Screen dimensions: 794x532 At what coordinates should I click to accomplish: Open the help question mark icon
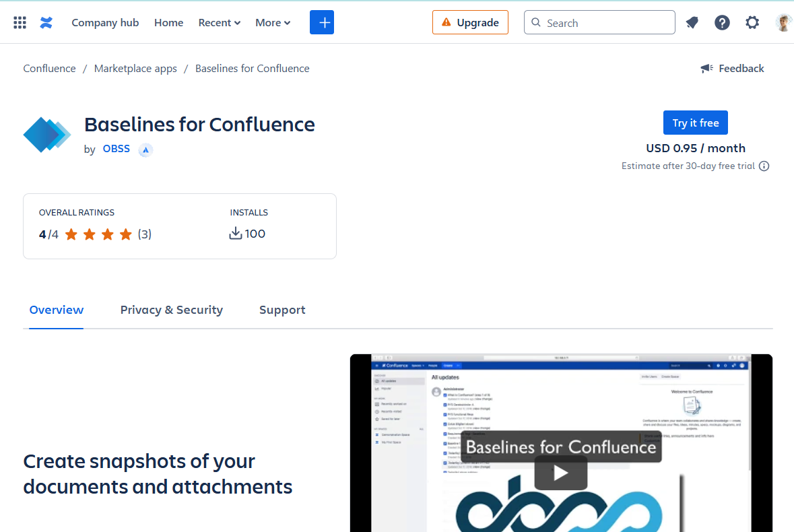point(722,23)
